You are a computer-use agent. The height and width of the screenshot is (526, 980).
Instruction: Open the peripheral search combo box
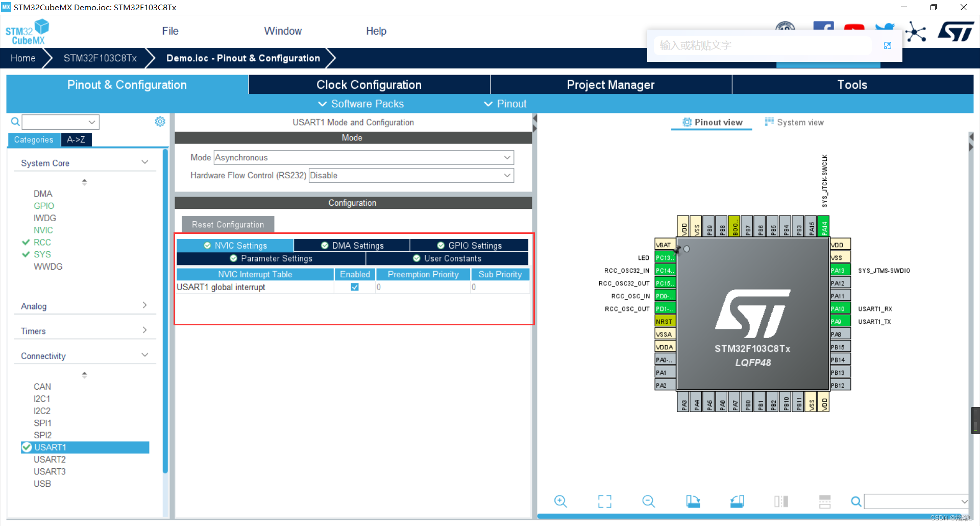(60, 122)
